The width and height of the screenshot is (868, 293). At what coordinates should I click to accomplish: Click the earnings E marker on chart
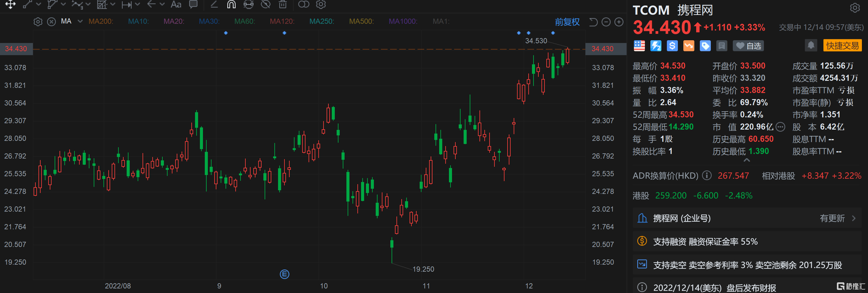(284, 274)
